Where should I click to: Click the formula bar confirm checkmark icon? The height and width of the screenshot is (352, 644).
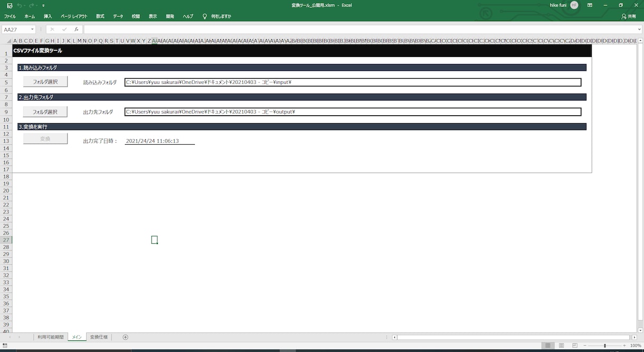(x=64, y=30)
